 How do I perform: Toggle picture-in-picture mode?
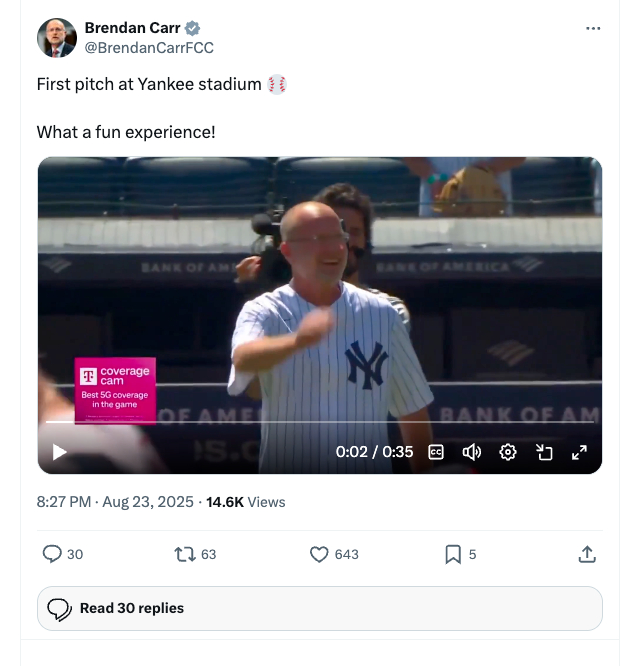coord(544,452)
